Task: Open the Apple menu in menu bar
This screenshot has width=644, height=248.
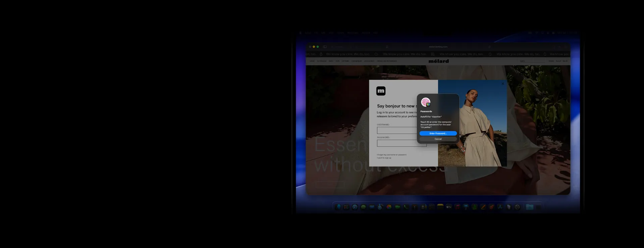Action: 301,33
